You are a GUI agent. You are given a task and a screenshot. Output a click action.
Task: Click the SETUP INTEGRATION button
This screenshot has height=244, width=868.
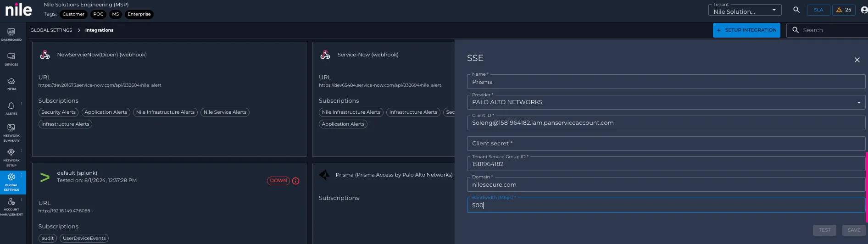tap(746, 30)
